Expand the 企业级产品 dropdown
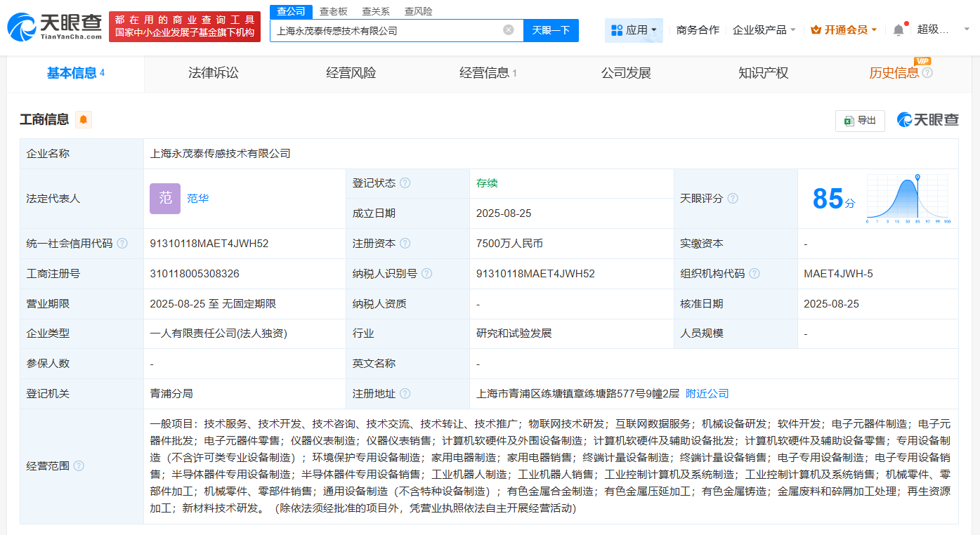 [764, 30]
